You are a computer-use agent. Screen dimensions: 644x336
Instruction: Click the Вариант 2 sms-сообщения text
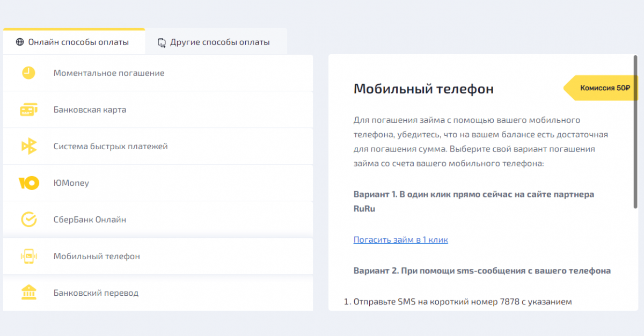coord(482,271)
